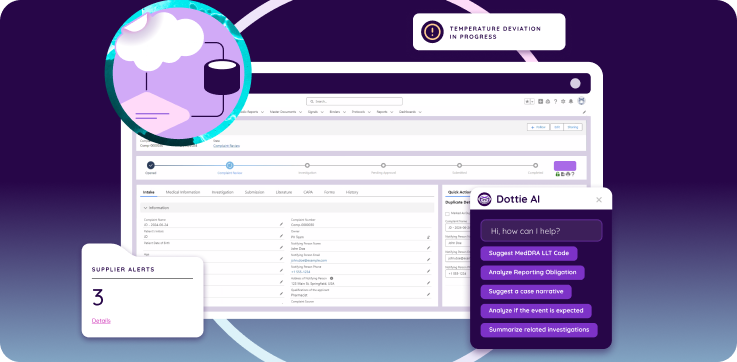Screen dimensions: 737x362
Task: Click the notifications bell icon
Action: point(571,101)
